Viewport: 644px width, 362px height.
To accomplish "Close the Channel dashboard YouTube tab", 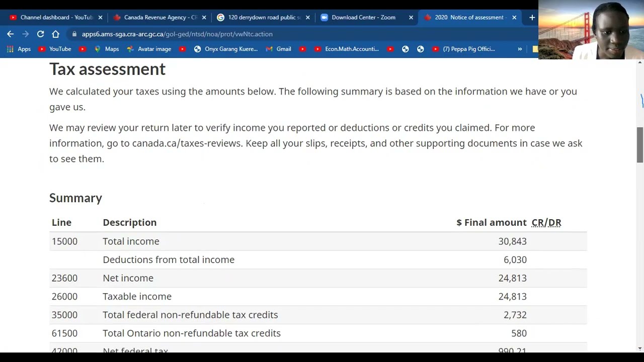I will click(x=100, y=17).
